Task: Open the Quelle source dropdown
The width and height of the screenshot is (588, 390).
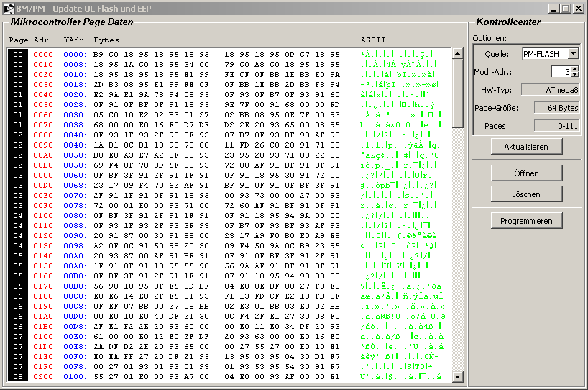Action: point(573,53)
